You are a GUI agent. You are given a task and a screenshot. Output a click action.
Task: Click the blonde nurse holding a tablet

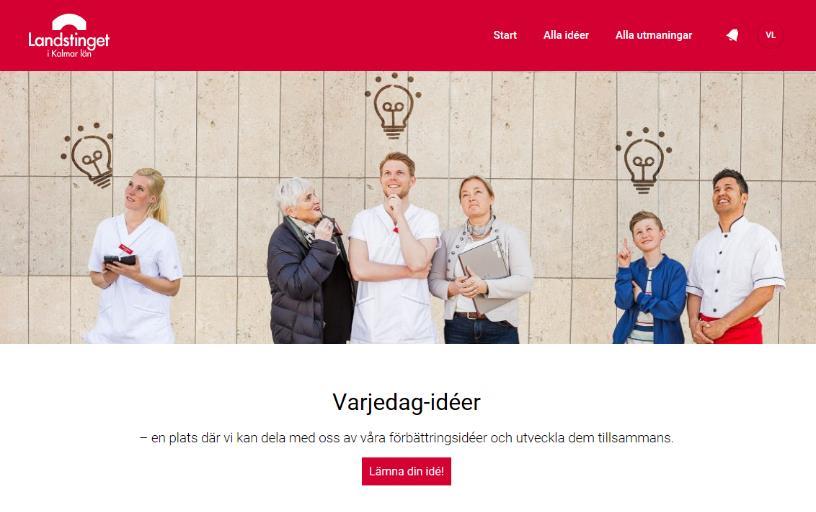point(134,256)
